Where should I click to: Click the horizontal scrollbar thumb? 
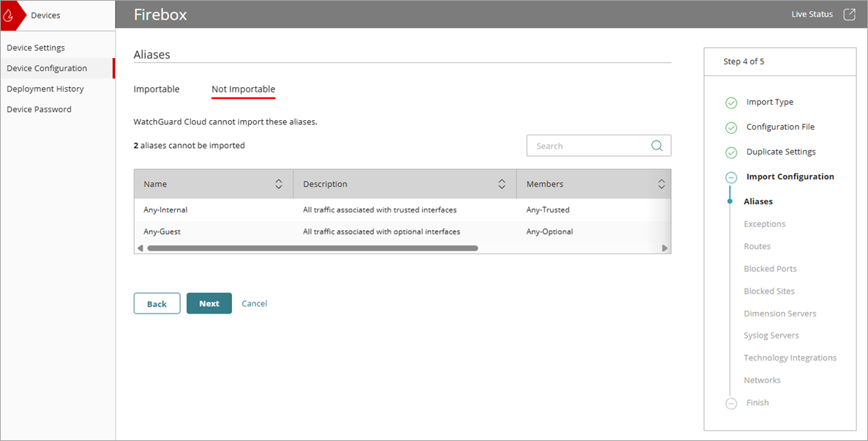tap(313, 248)
